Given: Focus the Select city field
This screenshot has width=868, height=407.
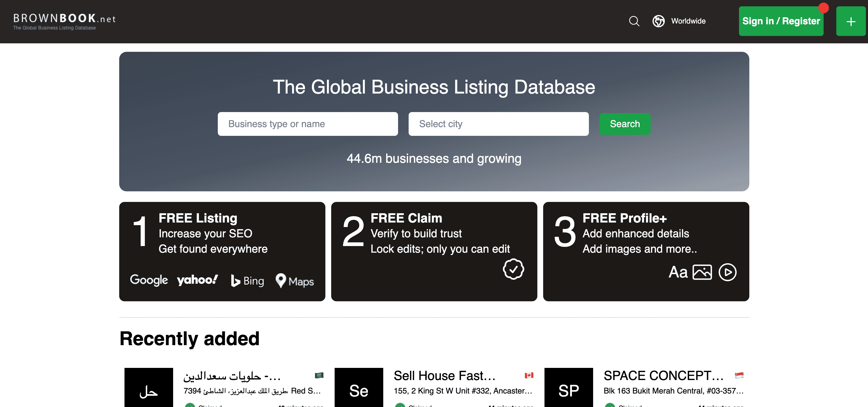Looking at the screenshot, I should point(498,124).
